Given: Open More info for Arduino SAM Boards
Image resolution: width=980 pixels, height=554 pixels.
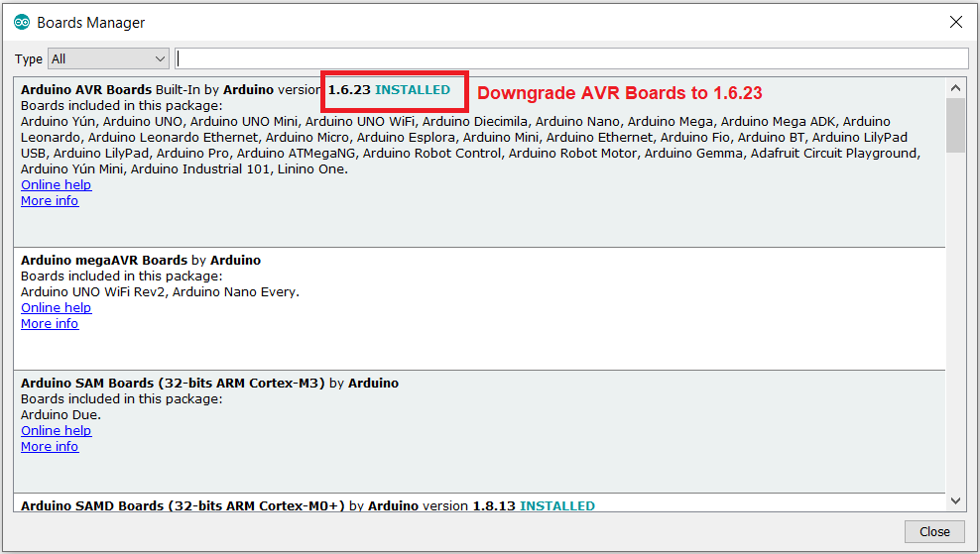Looking at the screenshot, I should tap(50, 447).
